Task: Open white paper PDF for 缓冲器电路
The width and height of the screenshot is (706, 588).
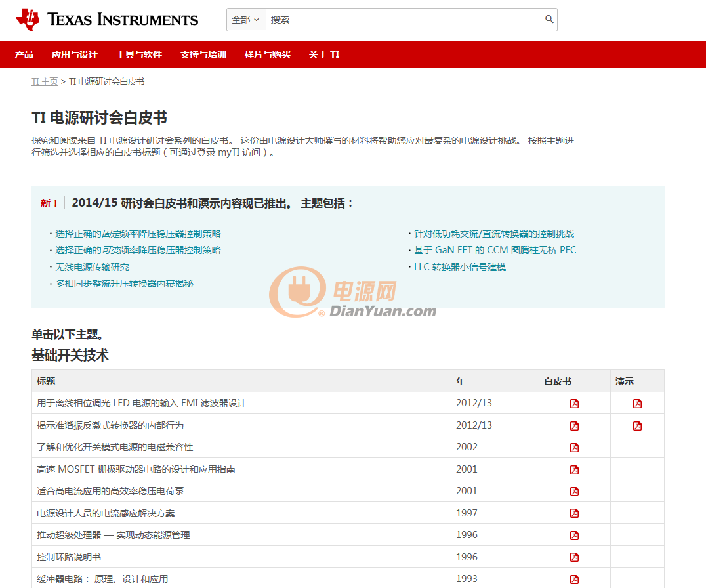Action: 575,579
